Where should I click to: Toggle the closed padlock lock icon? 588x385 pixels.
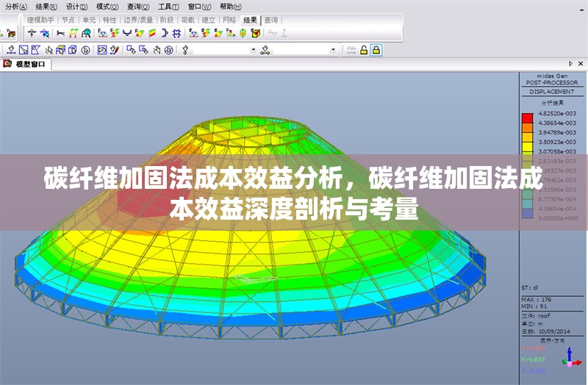376,50
